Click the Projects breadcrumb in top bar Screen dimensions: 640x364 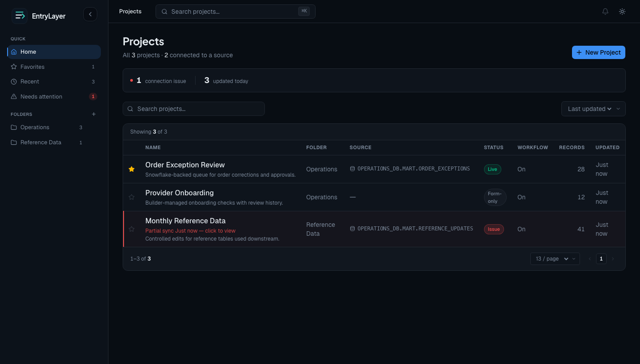tap(130, 12)
